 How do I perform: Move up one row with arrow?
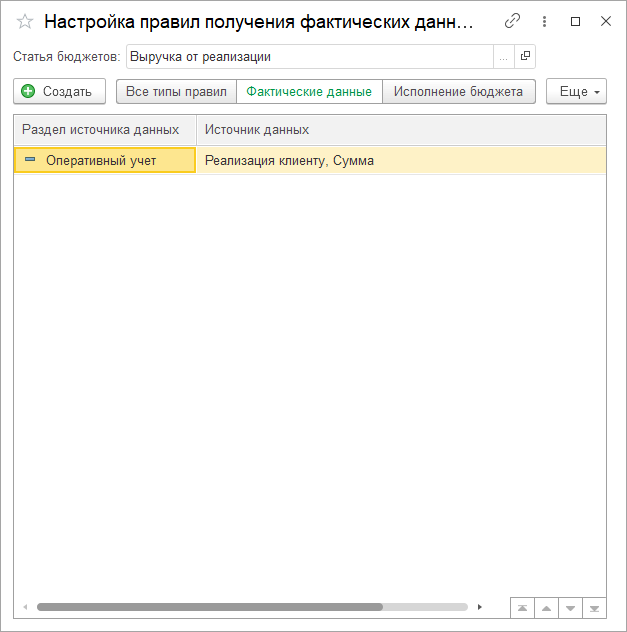(x=546, y=607)
